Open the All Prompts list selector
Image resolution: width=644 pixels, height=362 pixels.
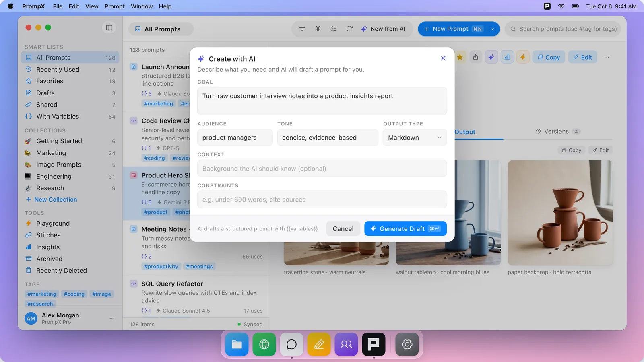[161, 29]
